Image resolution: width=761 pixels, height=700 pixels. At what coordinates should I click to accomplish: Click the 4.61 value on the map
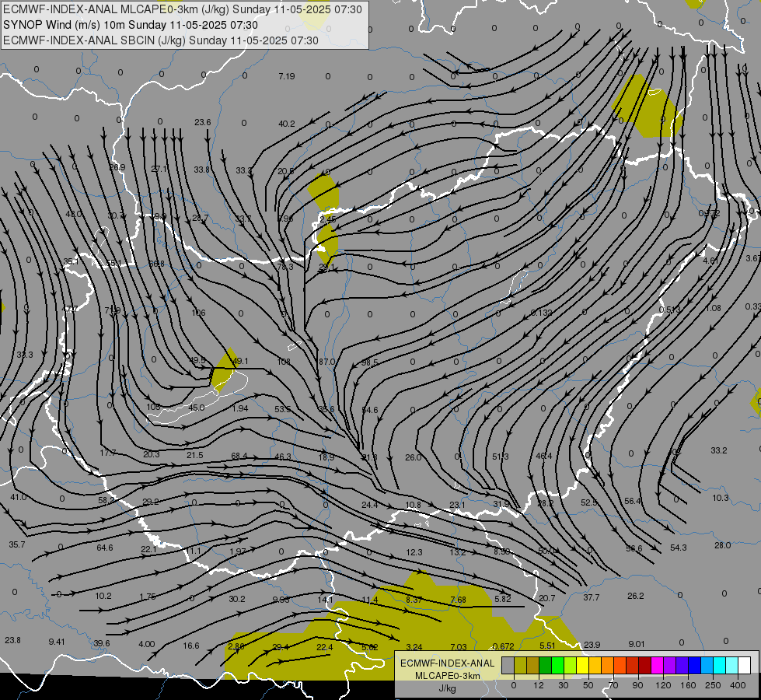click(x=710, y=261)
